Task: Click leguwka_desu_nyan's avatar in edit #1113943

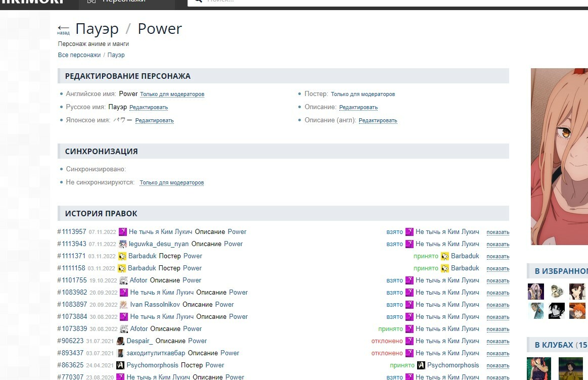Action: 123,244
